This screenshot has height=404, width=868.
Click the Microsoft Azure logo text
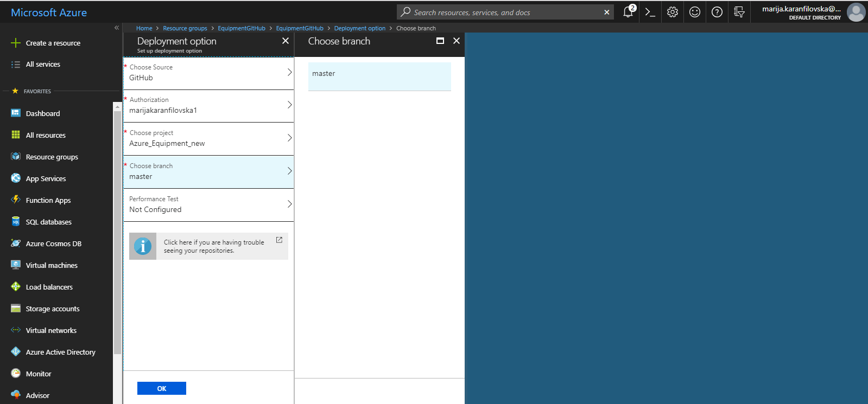[49, 12]
